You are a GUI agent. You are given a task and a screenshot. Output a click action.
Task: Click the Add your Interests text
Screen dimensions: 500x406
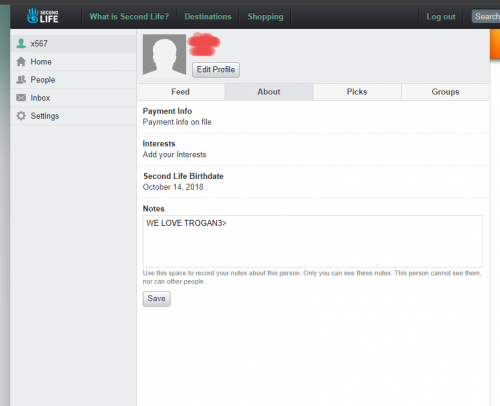point(174,155)
